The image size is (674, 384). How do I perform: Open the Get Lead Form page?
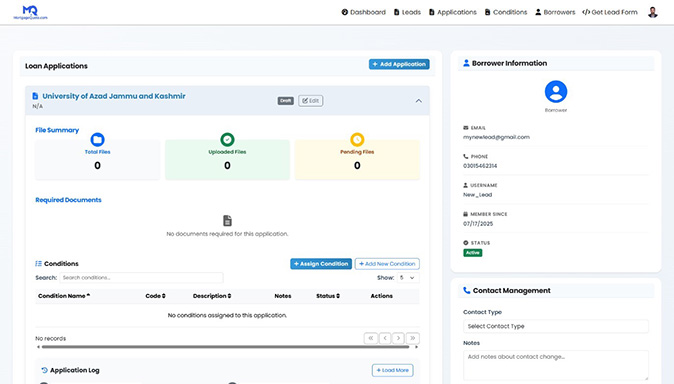pos(610,12)
